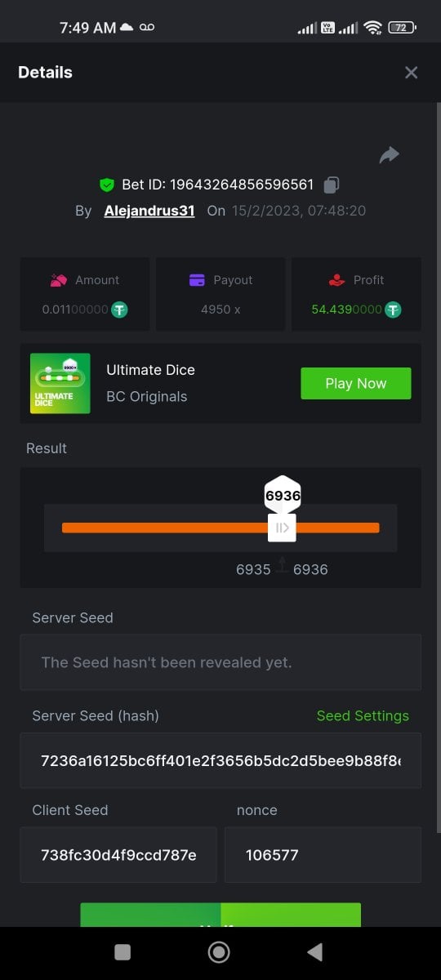The image size is (441, 980).
Task: Open the Ultimate Dice game thumbnail
Action: (60, 383)
